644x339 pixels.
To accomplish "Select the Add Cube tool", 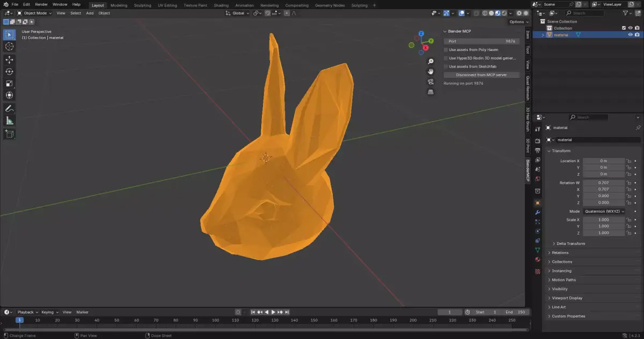I will 9,134.
